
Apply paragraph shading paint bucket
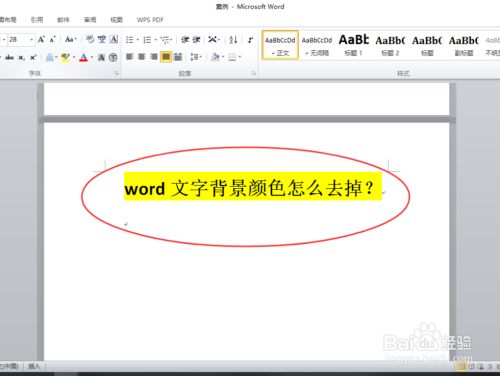point(216,57)
